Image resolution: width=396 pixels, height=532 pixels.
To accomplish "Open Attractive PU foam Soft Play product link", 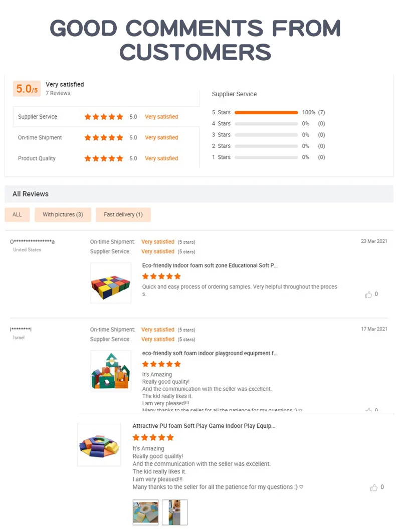I will pos(204,426).
